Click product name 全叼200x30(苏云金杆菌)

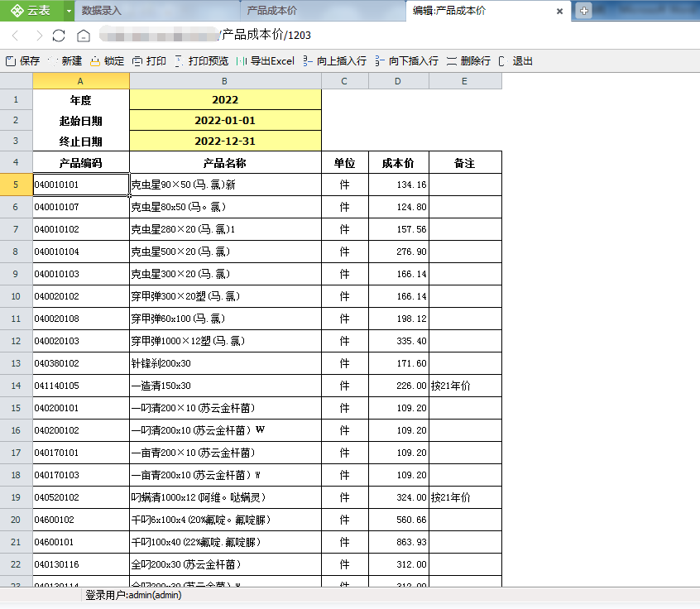pyautogui.click(x=225, y=564)
